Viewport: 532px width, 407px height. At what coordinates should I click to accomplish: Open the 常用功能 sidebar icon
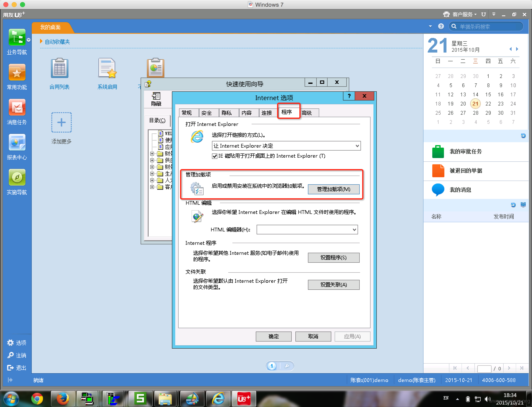17,72
